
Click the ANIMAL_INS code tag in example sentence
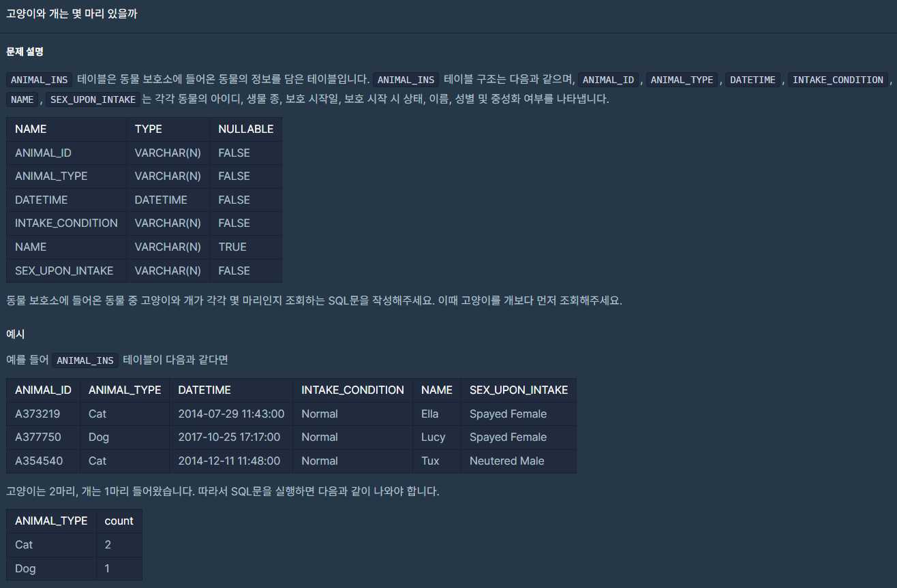point(85,360)
